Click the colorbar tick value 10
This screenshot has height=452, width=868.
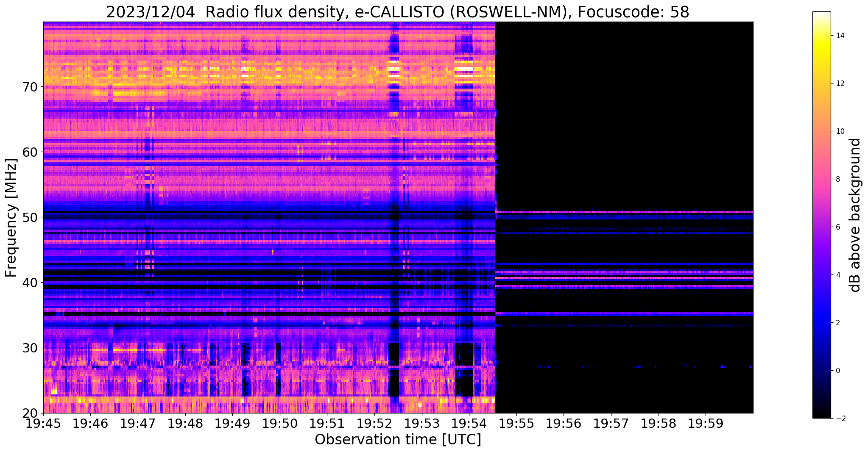click(x=840, y=131)
